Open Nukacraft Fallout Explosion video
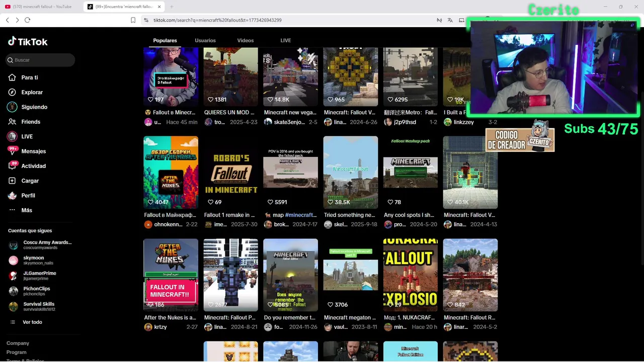This screenshot has height=362, width=644. coord(411,275)
